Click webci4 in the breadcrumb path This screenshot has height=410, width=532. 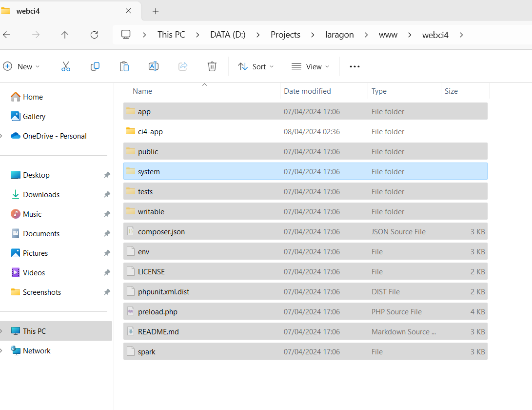[x=435, y=35]
